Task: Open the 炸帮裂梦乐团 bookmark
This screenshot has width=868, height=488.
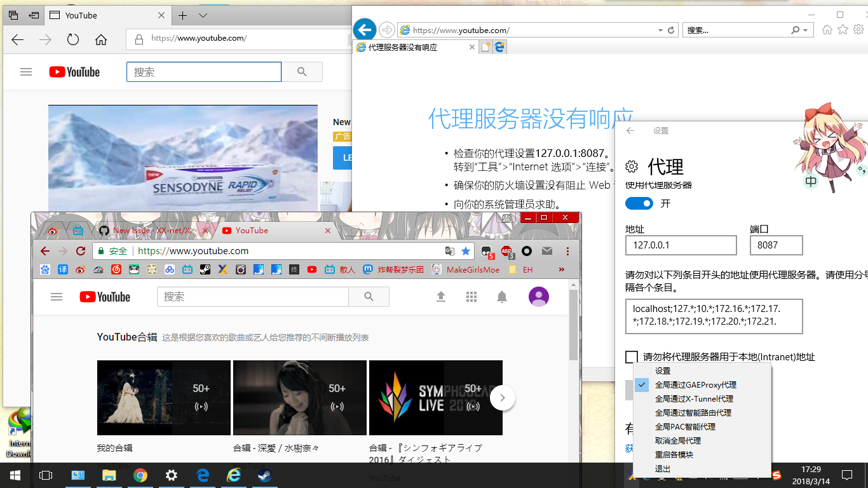Action: (393, 269)
